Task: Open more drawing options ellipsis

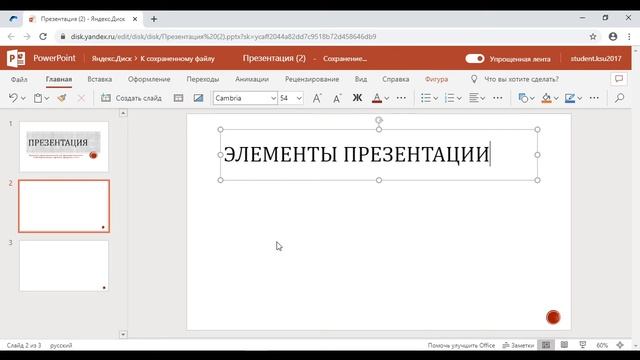Action: (x=594, y=98)
